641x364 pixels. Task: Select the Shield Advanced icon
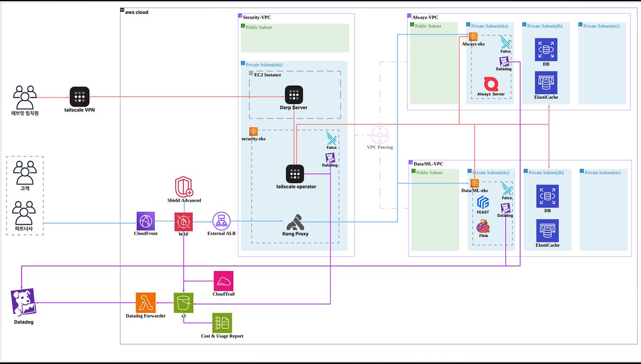pos(184,187)
